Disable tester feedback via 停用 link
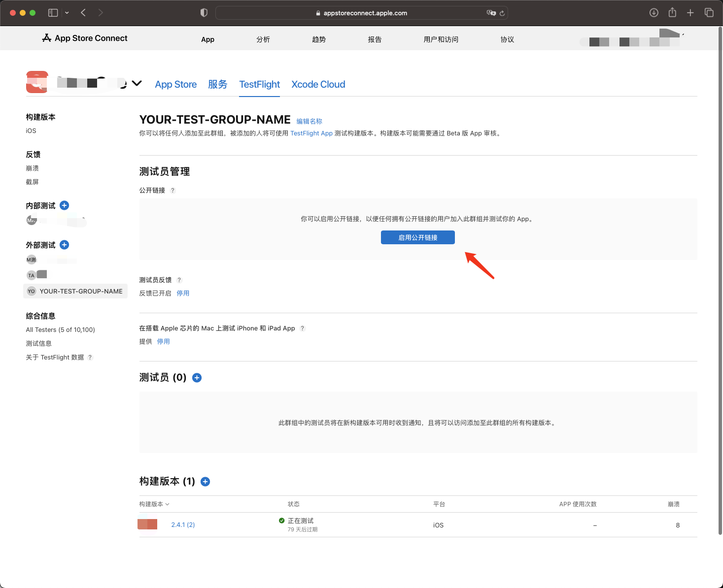 click(183, 294)
